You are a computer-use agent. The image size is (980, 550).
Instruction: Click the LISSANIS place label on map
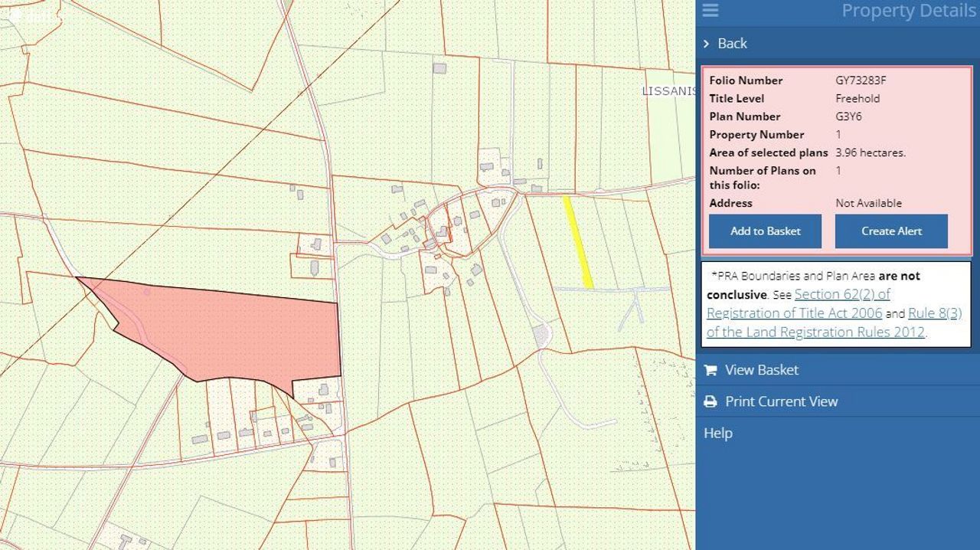coord(668,91)
